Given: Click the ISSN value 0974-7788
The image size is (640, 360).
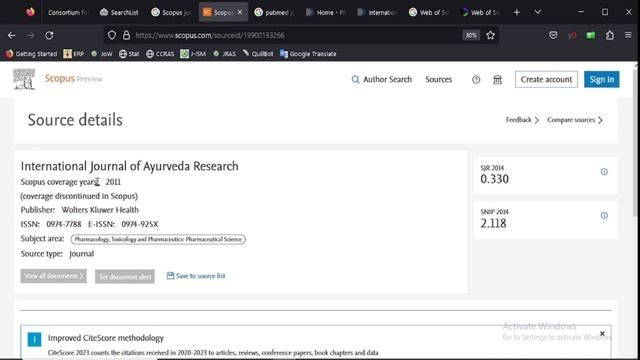Looking at the screenshot, I should (x=64, y=224).
